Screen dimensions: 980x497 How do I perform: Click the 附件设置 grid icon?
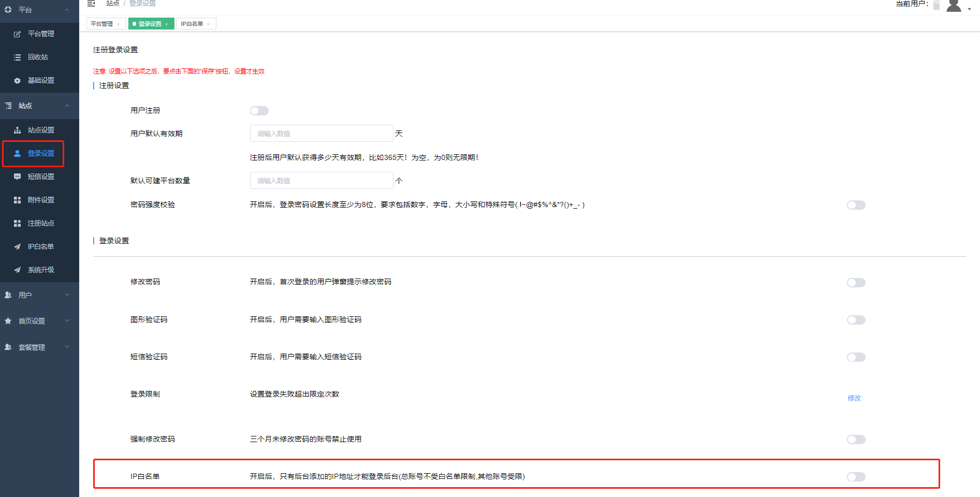click(x=17, y=200)
